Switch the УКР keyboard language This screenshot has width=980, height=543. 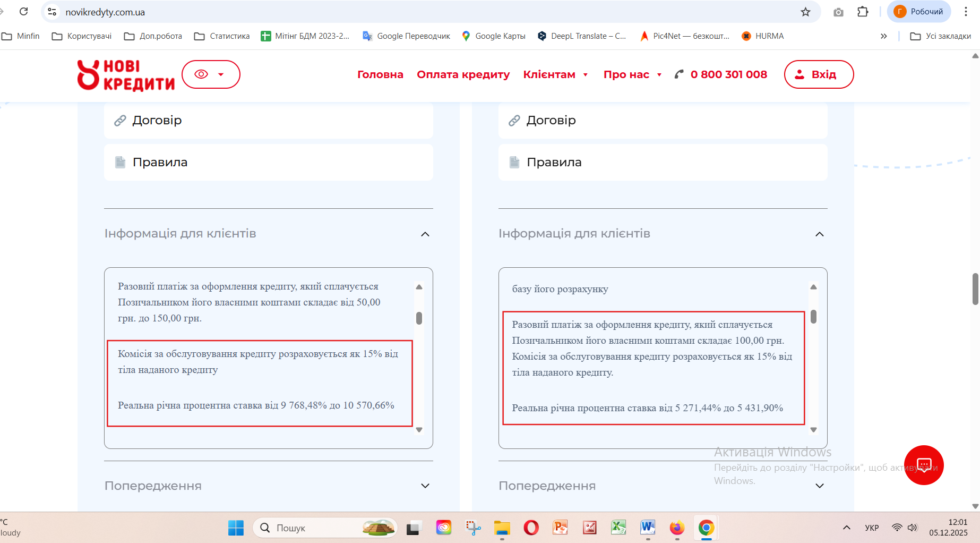(872, 528)
